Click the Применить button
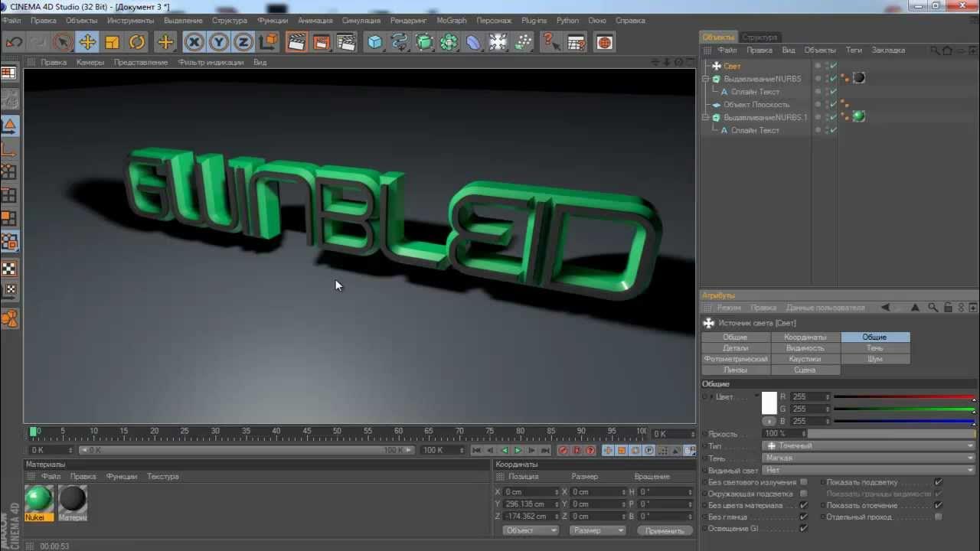The width and height of the screenshot is (980, 551). point(665,530)
